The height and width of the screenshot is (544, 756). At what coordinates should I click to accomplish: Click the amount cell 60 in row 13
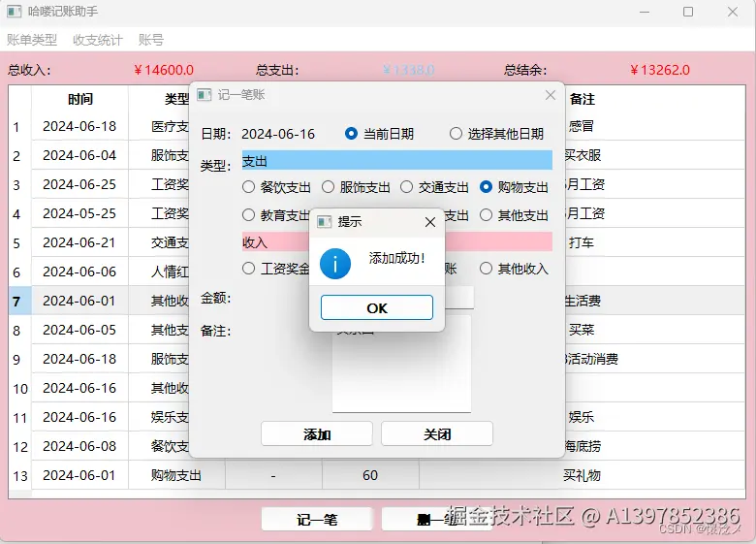click(x=370, y=475)
